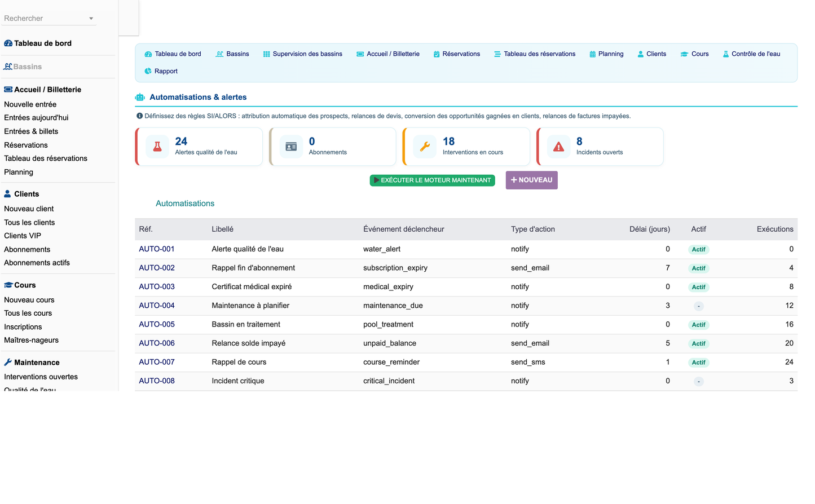Open Supervision des bassins tab

pyautogui.click(x=303, y=54)
